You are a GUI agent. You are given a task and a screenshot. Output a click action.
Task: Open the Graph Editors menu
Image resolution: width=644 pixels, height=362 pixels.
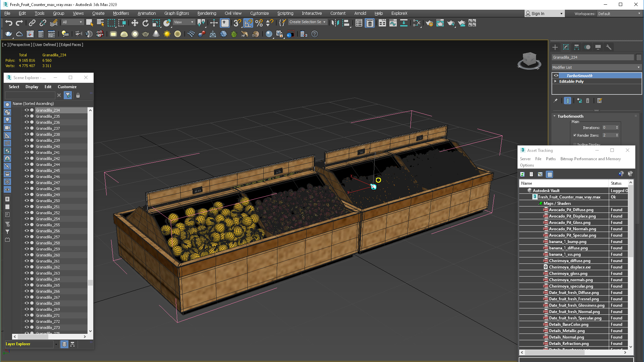(x=176, y=13)
